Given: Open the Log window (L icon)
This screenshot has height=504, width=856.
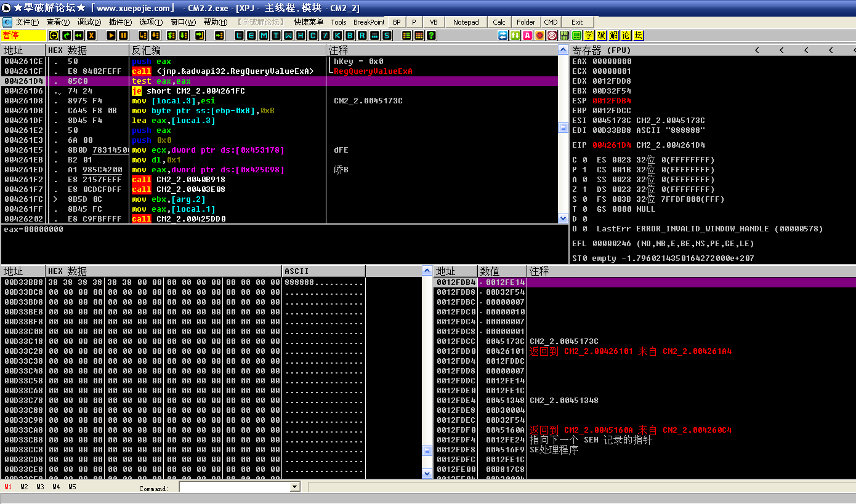Looking at the screenshot, I should (239, 36).
